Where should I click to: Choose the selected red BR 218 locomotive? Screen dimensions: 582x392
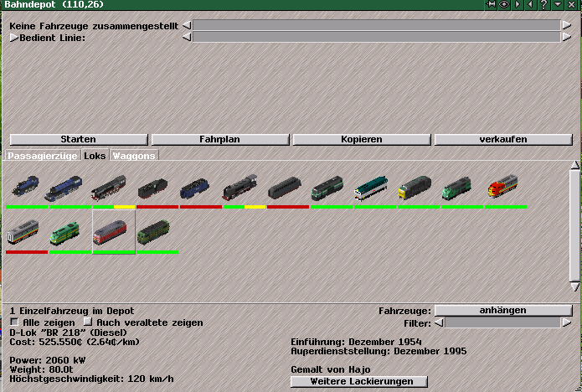pos(114,232)
